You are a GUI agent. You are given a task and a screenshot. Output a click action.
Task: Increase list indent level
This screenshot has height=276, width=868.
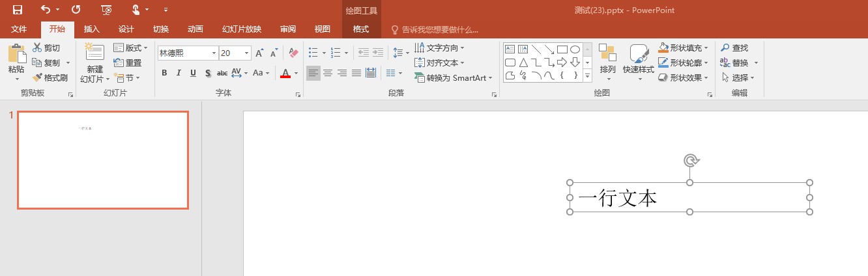[x=379, y=53]
